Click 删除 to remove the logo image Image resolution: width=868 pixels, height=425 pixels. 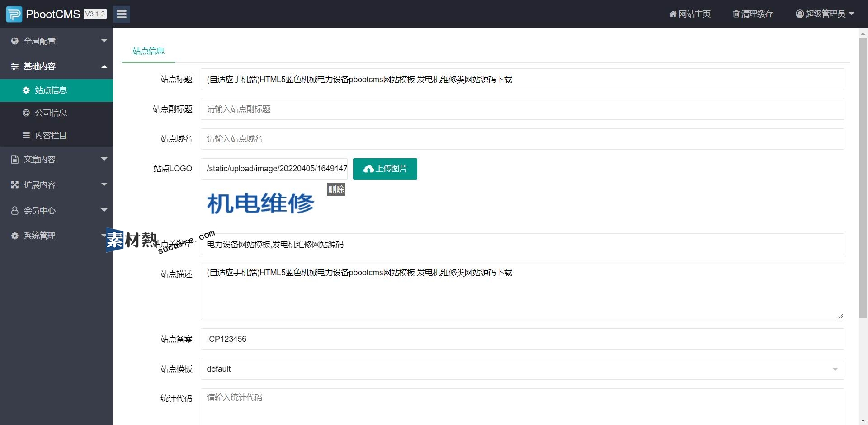(x=336, y=189)
